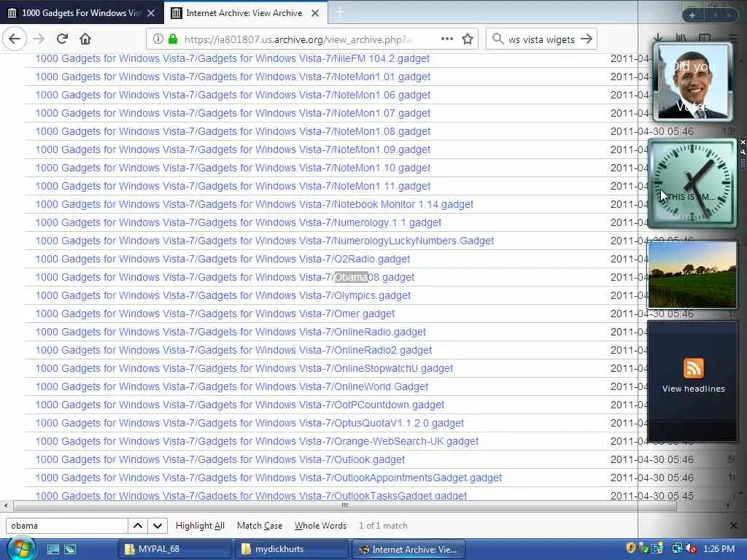Go back to the previous page
Image resolution: width=747 pixels, height=560 pixels.
(15, 39)
